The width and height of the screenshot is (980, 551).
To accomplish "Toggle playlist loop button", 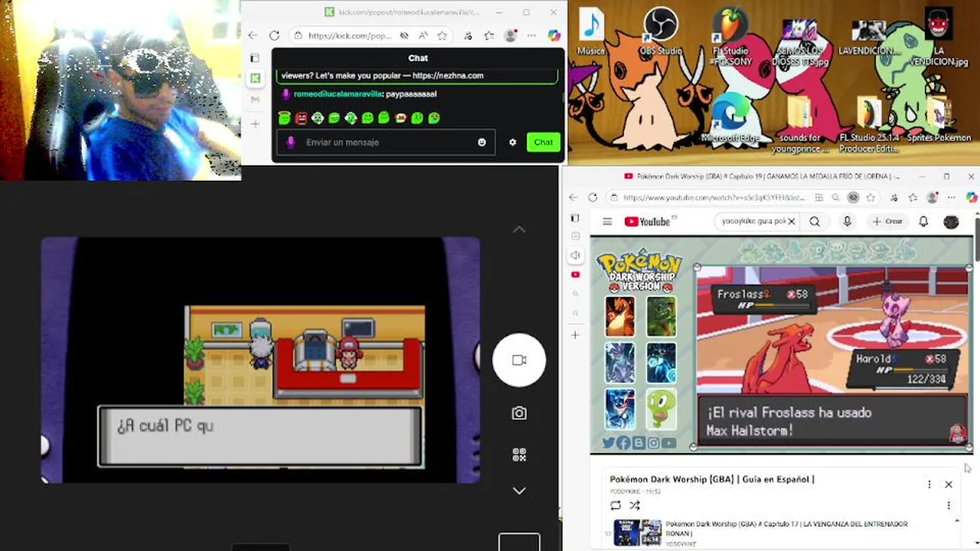I will (x=616, y=505).
